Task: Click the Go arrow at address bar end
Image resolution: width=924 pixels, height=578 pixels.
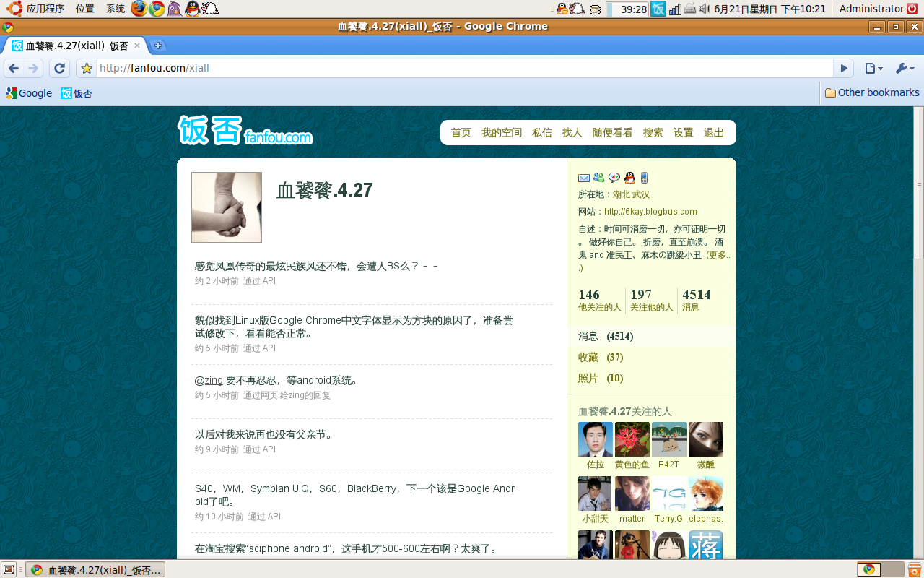Action: 843,69
